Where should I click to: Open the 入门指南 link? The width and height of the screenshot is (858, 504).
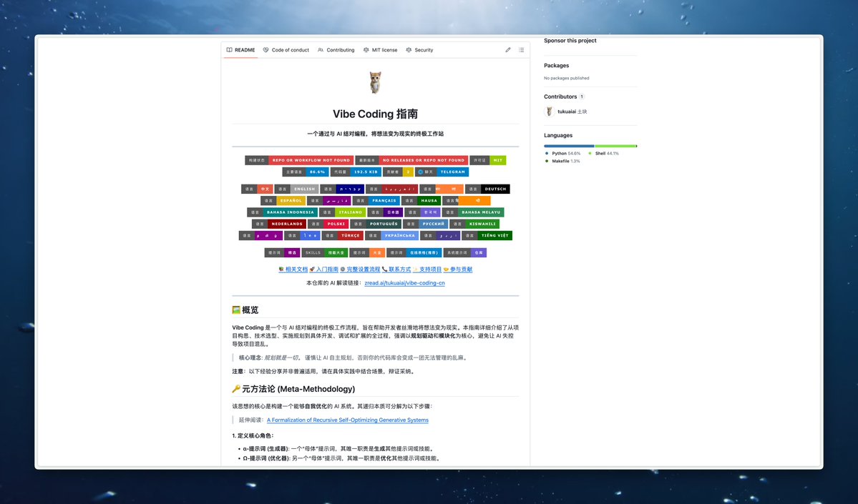pos(324,270)
